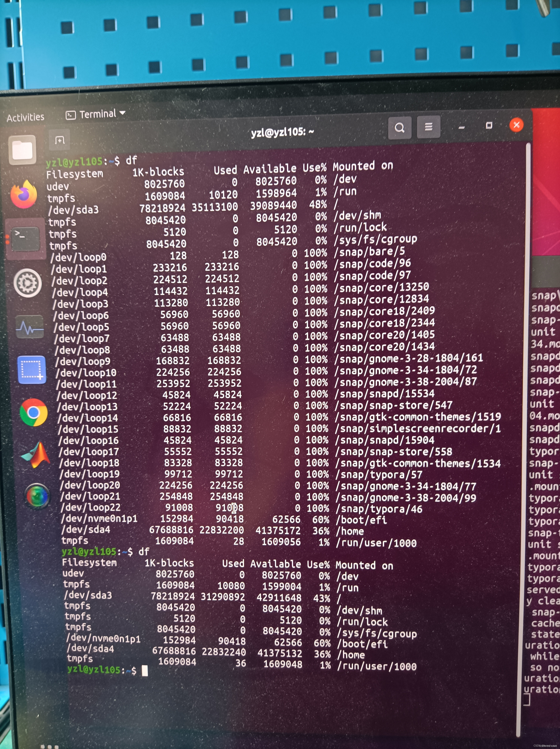Click Activities in the top bar
This screenshot has width=560, height=749.
click(x=25, y=117)
